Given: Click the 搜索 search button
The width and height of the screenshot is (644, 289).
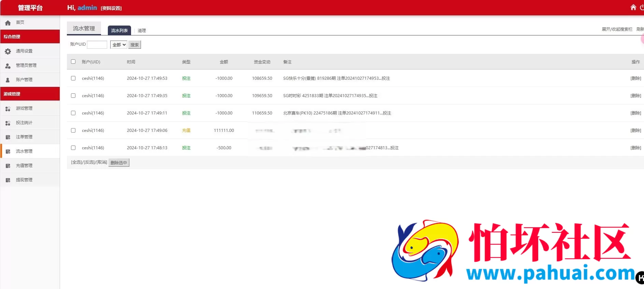Looking at the screenshot, I should [x=134, y=45].
